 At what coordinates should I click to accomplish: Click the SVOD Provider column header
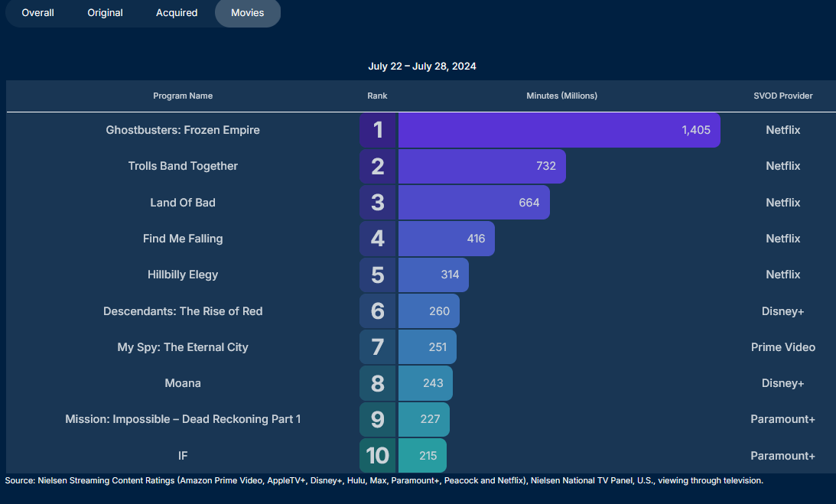pyautogui.click(x=783, y=96)
